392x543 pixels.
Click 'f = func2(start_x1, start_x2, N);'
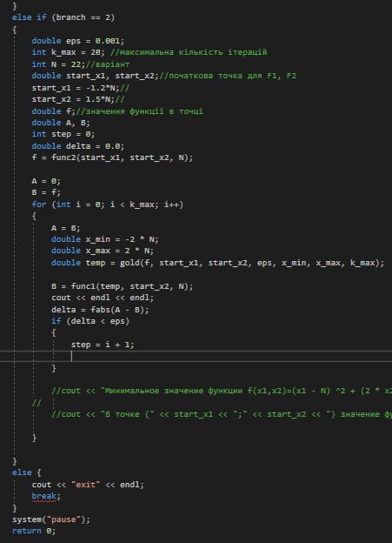coord(112,158)
